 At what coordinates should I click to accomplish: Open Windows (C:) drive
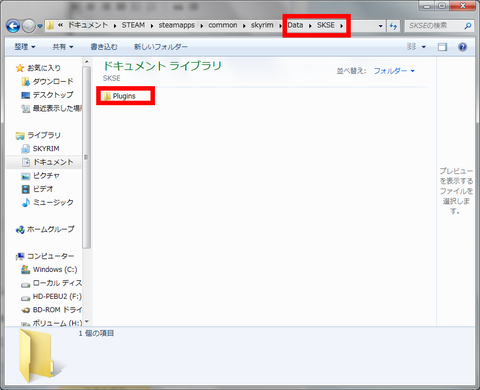pyautogui.click(x=55, y=269)
